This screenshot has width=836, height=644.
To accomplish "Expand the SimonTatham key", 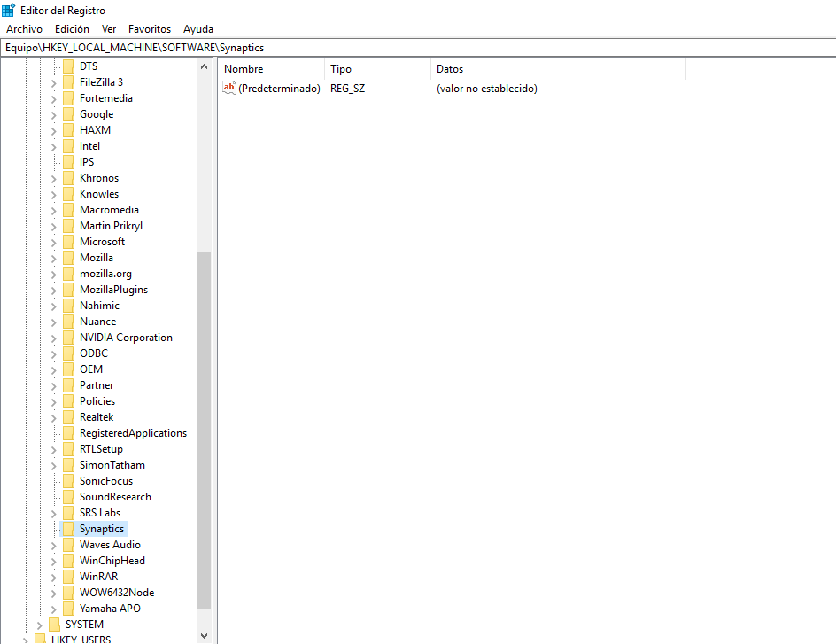I will point(53,466).
